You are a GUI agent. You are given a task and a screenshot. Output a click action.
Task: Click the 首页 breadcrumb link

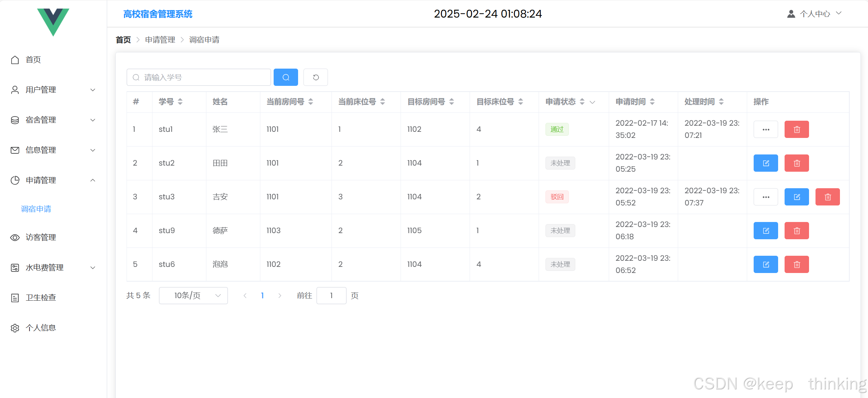point(123,40)
